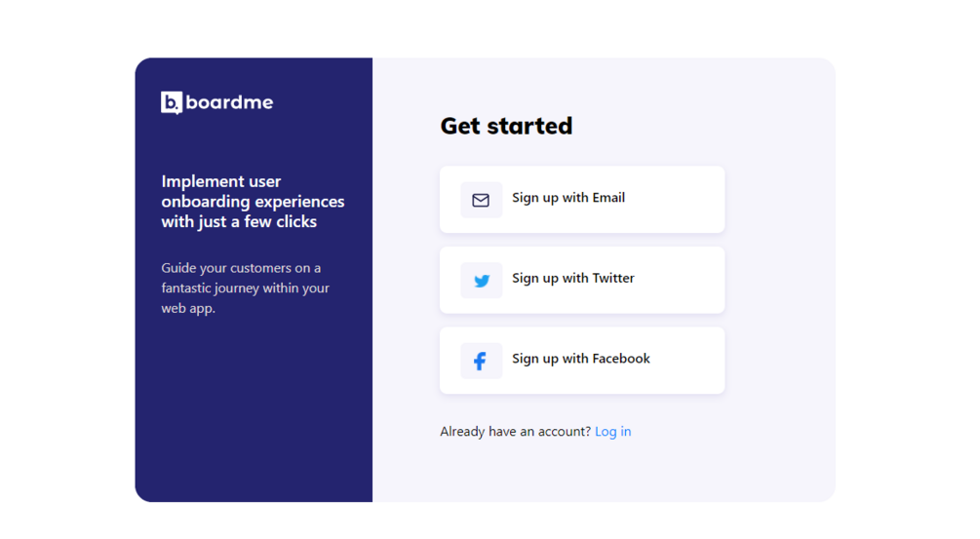This screenshot has width=980, height=539.
Task: Click the 'Implement user onboarding experiences' headline
Action: 253,202
